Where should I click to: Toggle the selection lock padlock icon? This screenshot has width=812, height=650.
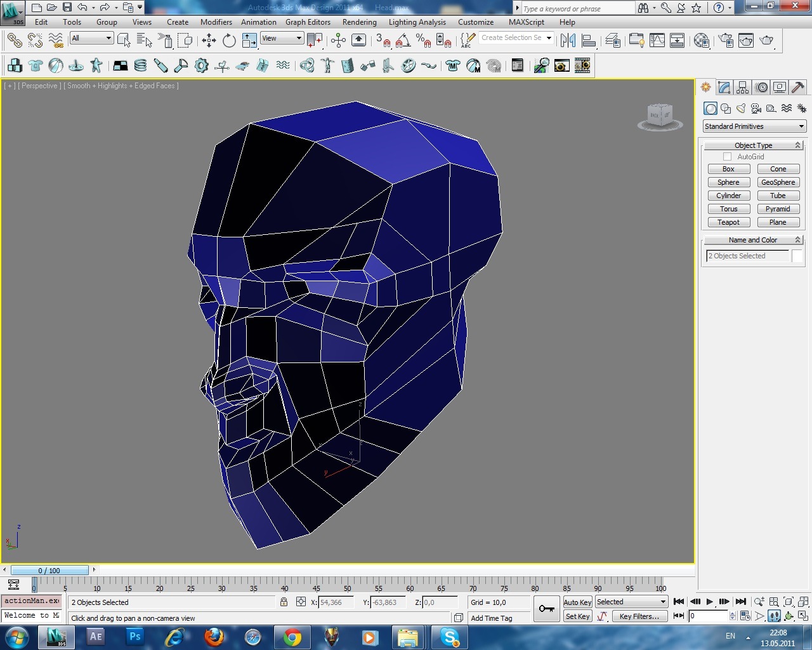point(284,602)
